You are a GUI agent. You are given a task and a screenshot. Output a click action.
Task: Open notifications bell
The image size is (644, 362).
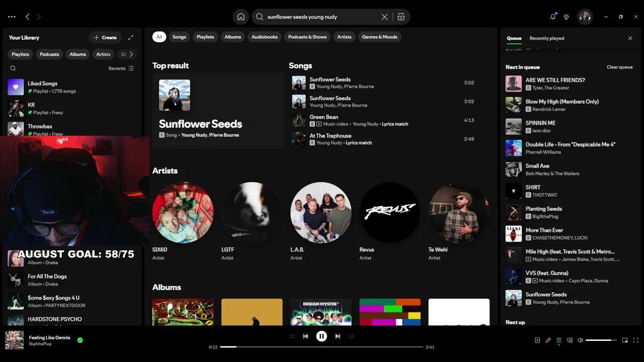[553, 17]
